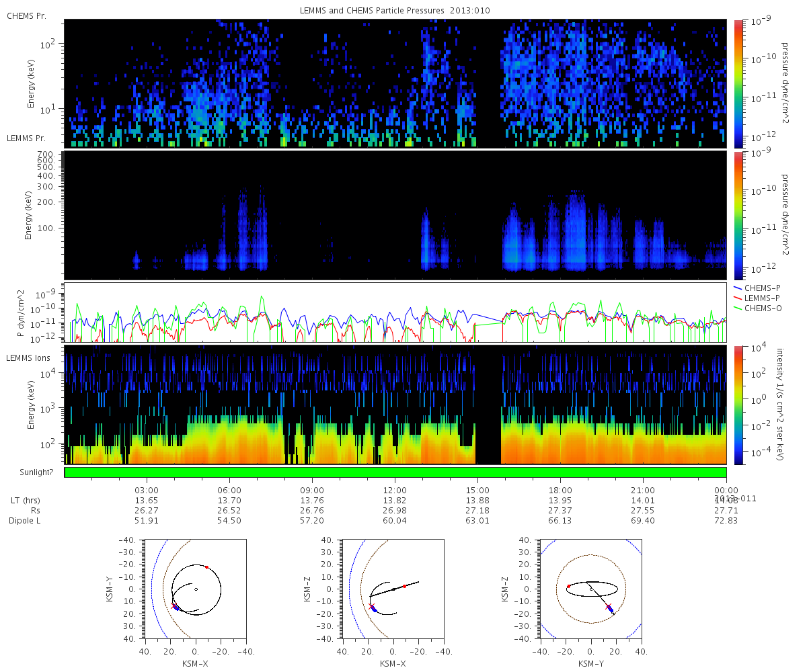Click the LEMMS Ions intensity color bar

pyautogui.click(x=738, y=405)
